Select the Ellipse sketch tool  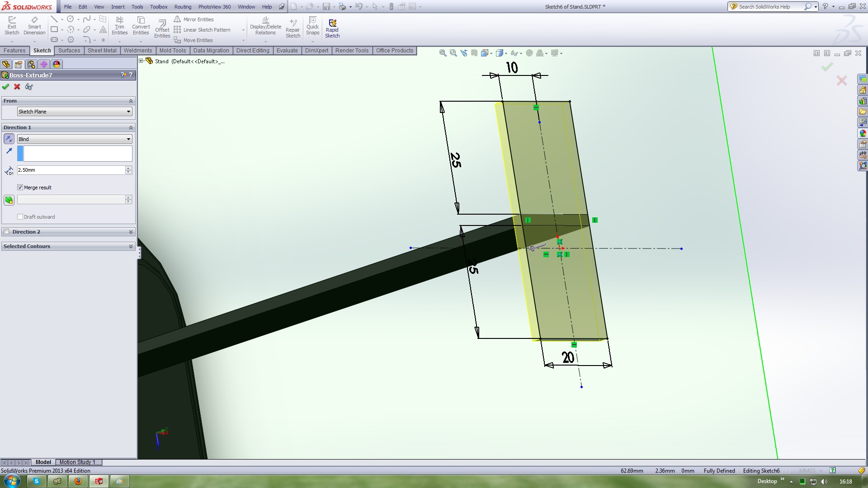[87, 29]
